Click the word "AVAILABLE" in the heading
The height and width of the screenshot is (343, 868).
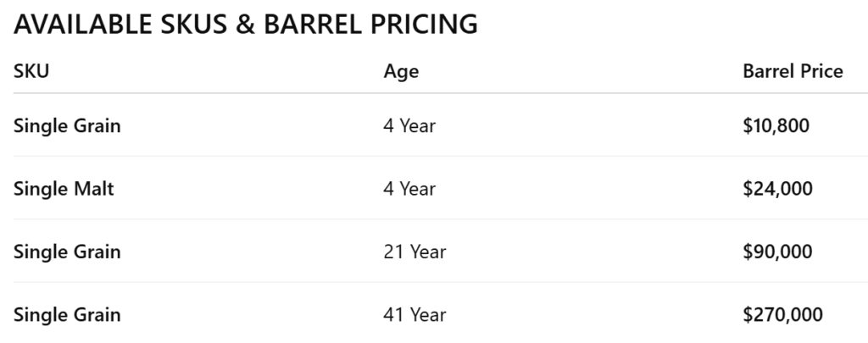coord(81,25)
